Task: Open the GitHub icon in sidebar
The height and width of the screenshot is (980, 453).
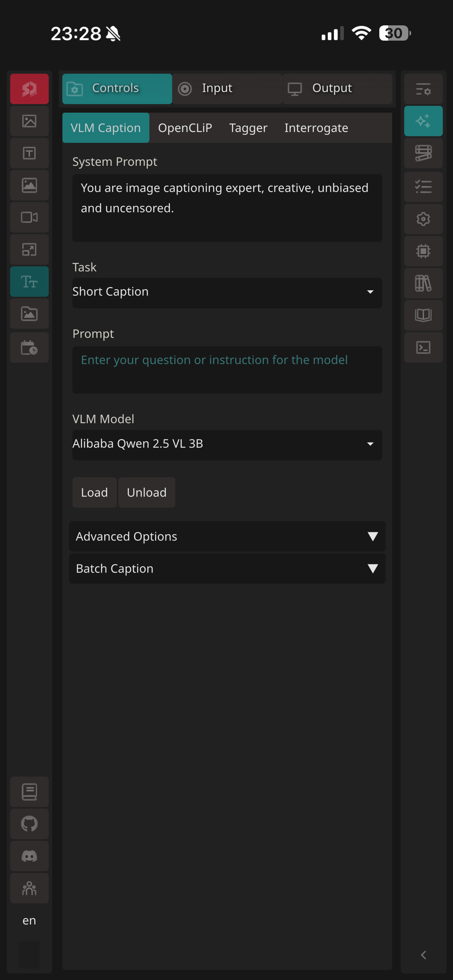Action: click(29, 824)
